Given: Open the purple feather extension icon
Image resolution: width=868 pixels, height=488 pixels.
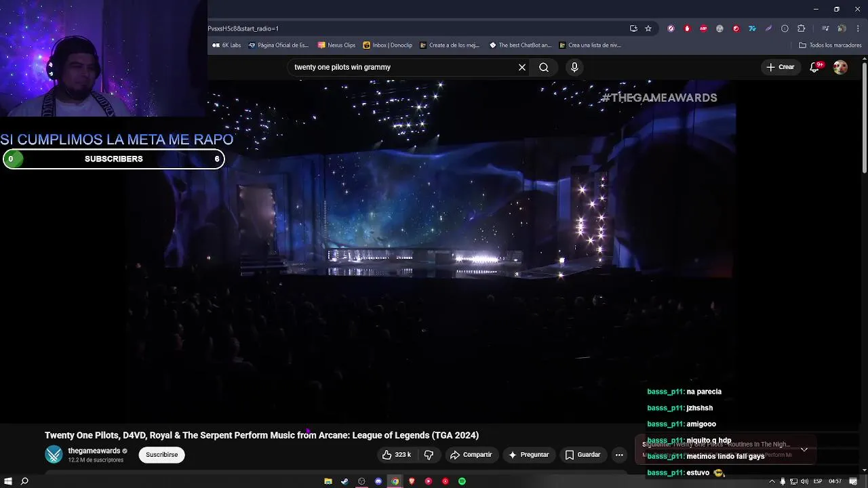Looking at the screenshot, I should pos(768,28).
